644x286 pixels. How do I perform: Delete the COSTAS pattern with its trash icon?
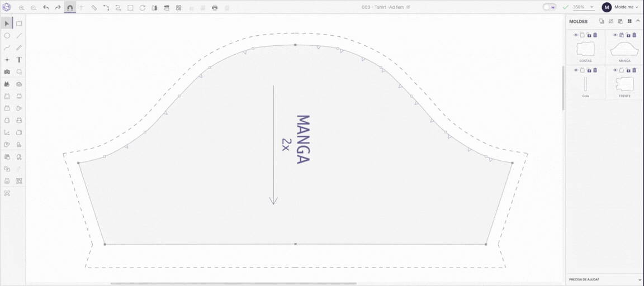coord(595,35)
